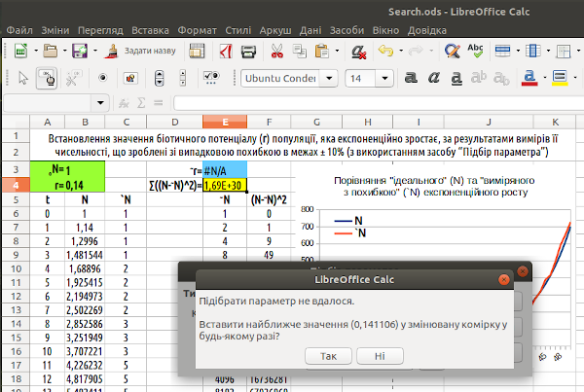This screenshot has height=392, width=584.
Task: Click the equals Function icon
Action: [x=159, y=103]
